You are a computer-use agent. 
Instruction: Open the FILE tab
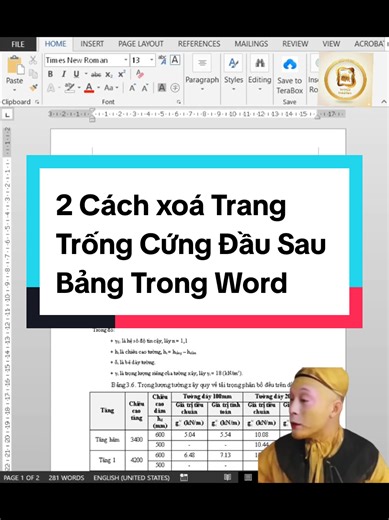click(18, 44)
